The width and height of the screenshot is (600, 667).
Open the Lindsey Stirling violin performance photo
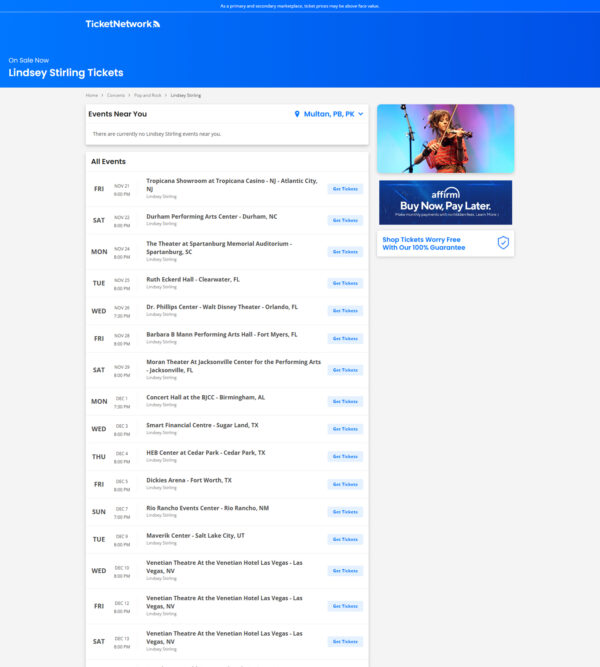pyautogui.click(x=446, y=139)
